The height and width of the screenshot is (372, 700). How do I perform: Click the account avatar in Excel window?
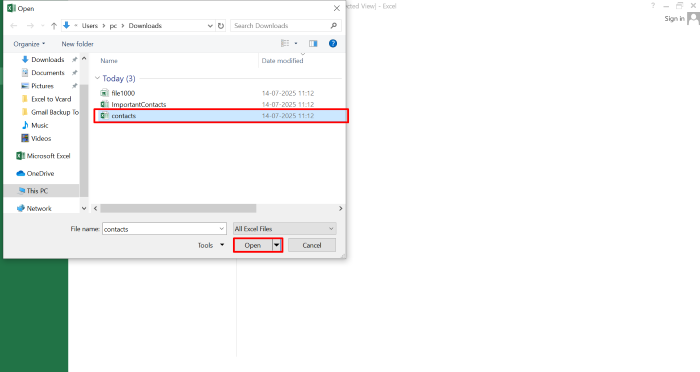click(693, 18)
